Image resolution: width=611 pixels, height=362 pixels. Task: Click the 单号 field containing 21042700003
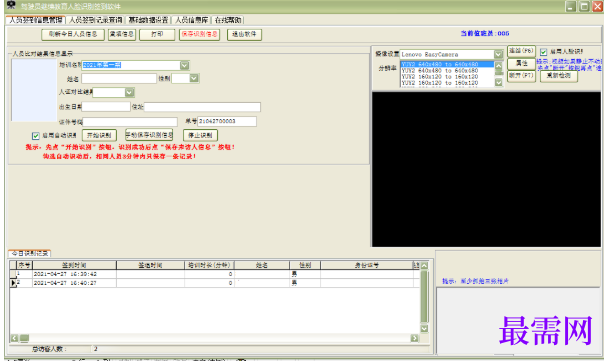click(227, 122)
